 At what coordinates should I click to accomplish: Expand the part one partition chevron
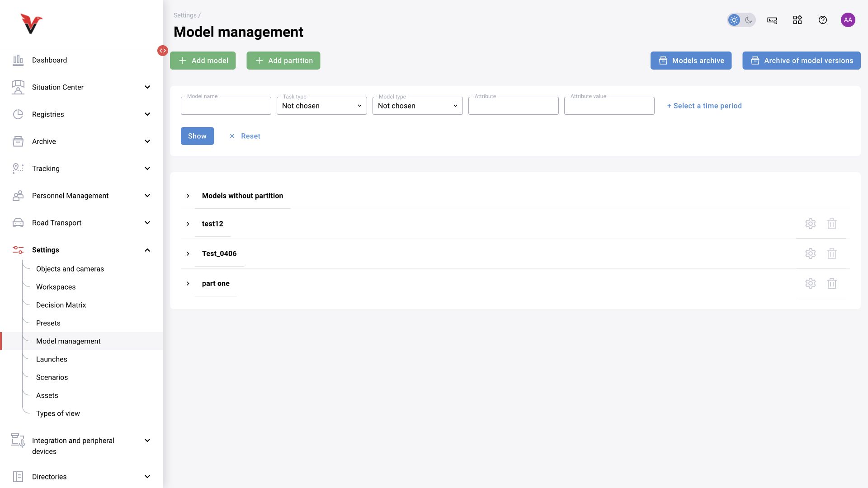[x=188, y=283]
